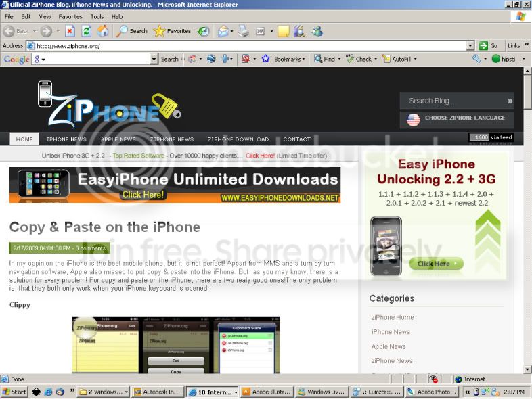Image resolution: width=532 pixels, height=399 pixels.
Task: Click the Edit with Word icon
Action: click(260, 31)
